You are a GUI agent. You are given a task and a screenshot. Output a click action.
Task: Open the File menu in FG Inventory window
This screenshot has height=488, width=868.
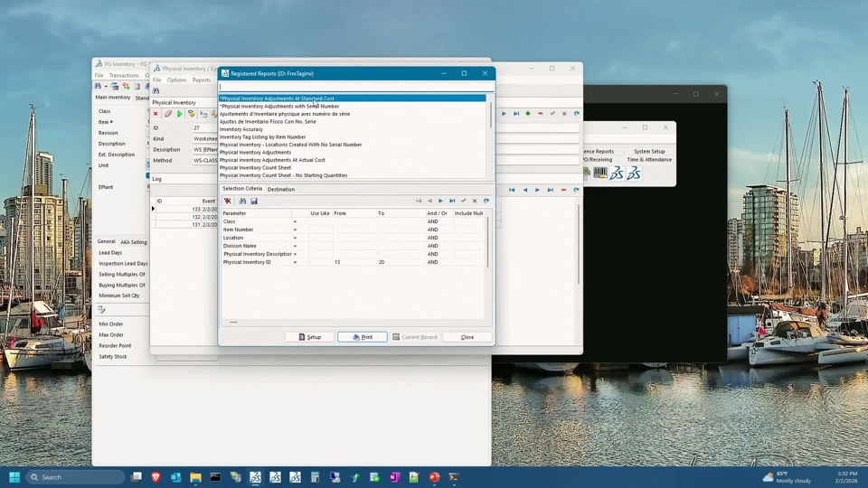[x=99, y=75]
